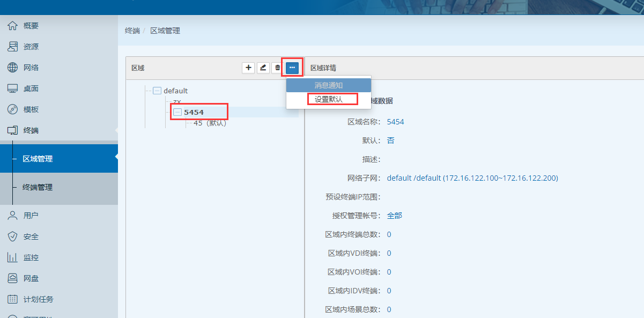Select the zx tree item

[x=177, y=101]
